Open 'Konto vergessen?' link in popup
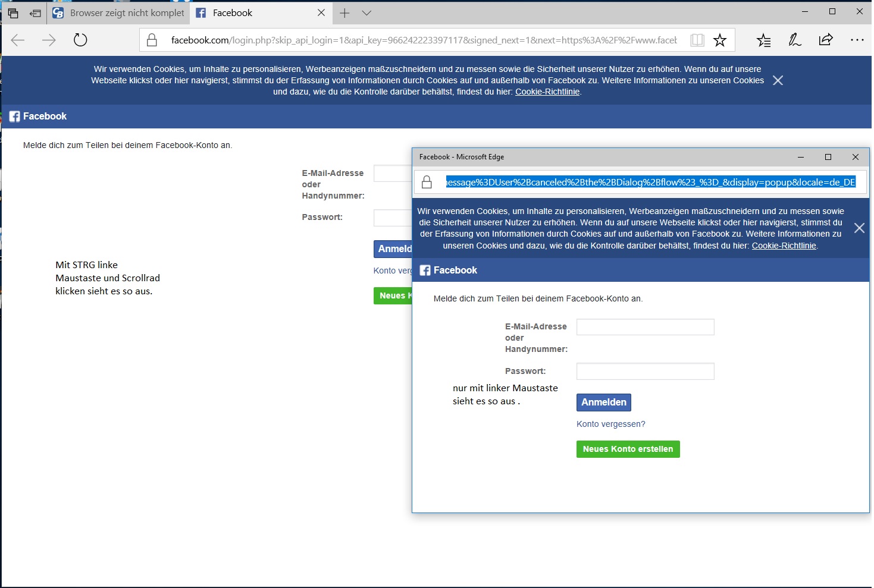874x588 pixels. (x=611, y=424)
